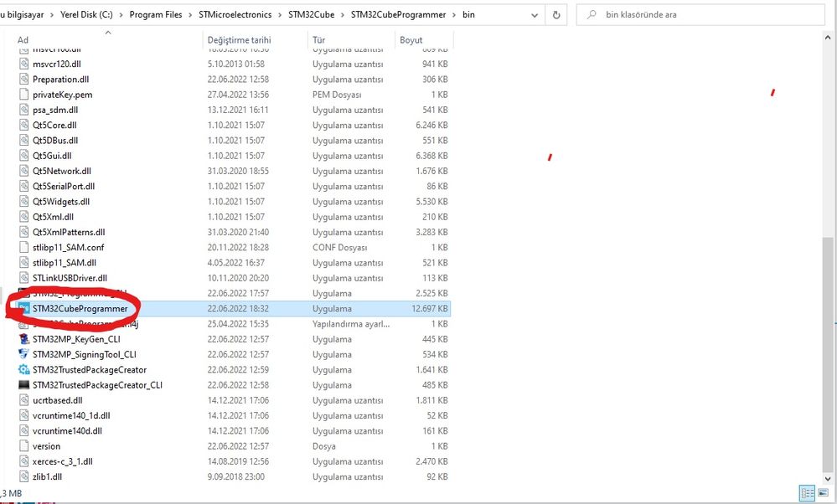The height and width of the screenshot is (504, 837).
Task: Click file name 'STM32CubeProgrammer' in list
Action: coord(80,308)
